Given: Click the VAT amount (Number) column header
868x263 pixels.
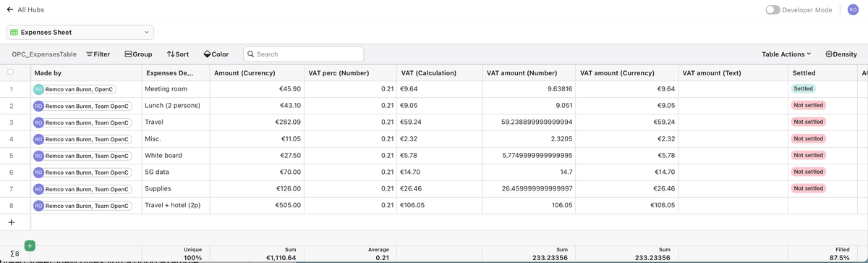Looking at the screenshot, I should 528,72.
